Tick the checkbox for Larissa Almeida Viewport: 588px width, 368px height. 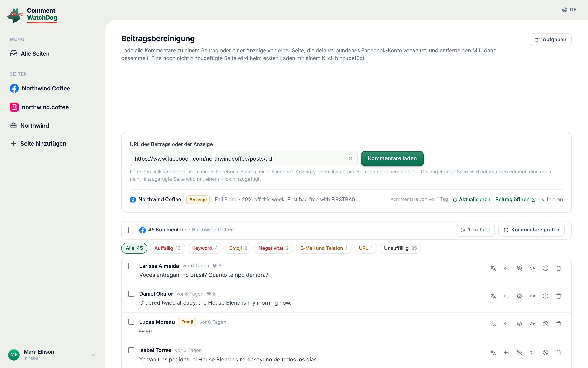click(131, 266)
